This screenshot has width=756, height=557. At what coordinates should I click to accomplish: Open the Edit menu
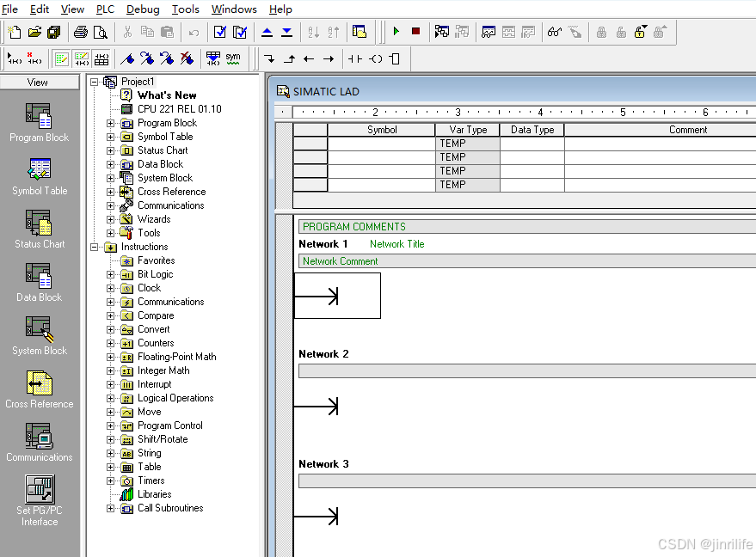40,9
